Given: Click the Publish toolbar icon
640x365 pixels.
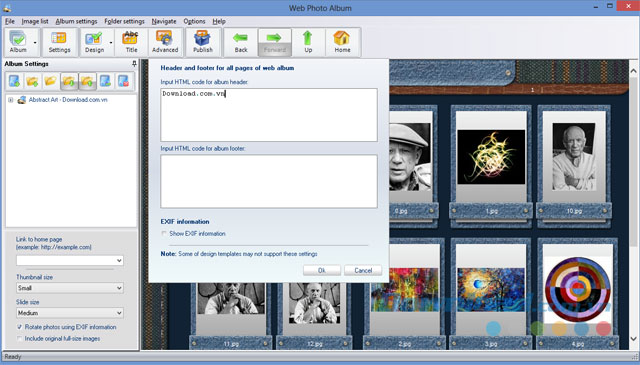Looking at the screenshot, I should pyautogui.click(x=202, y=42).
